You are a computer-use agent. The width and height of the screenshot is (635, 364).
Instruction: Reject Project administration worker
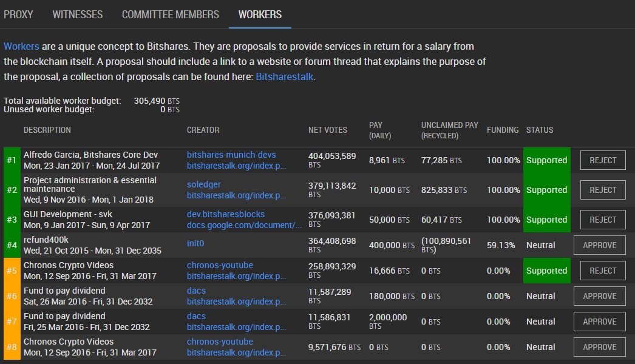coord(603,190)
